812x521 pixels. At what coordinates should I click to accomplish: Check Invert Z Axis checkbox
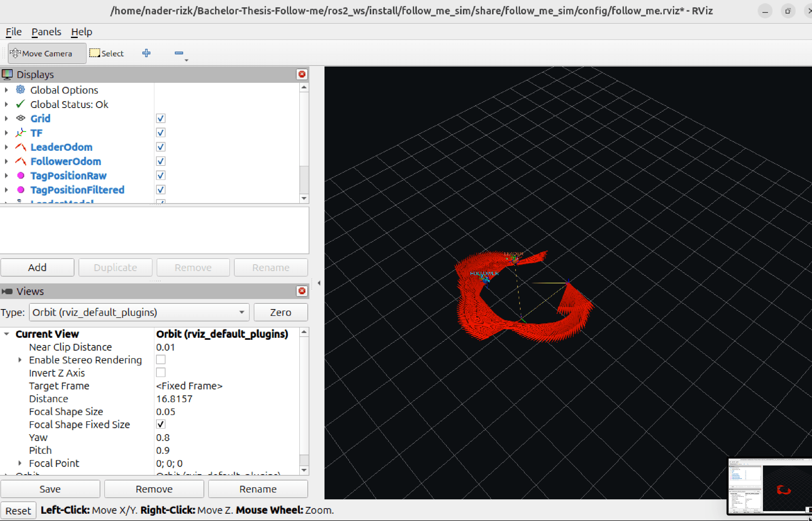click(160, 372)
